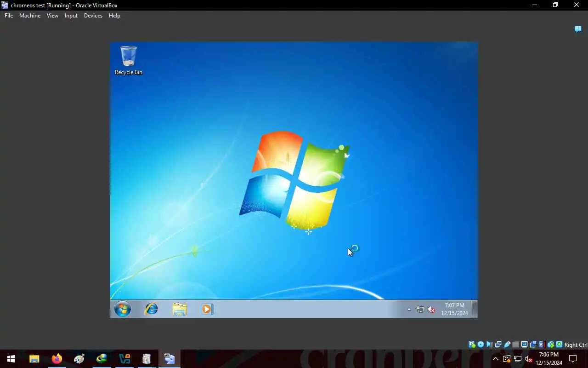Open the host Windows Start menu
The height and width of the screenshot is (368, 588).
[11, 359]
